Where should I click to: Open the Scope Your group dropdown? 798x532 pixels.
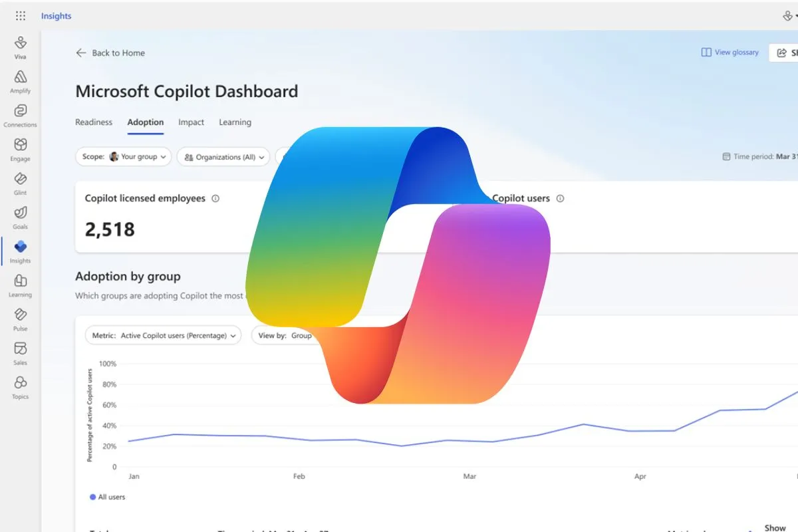123,156
